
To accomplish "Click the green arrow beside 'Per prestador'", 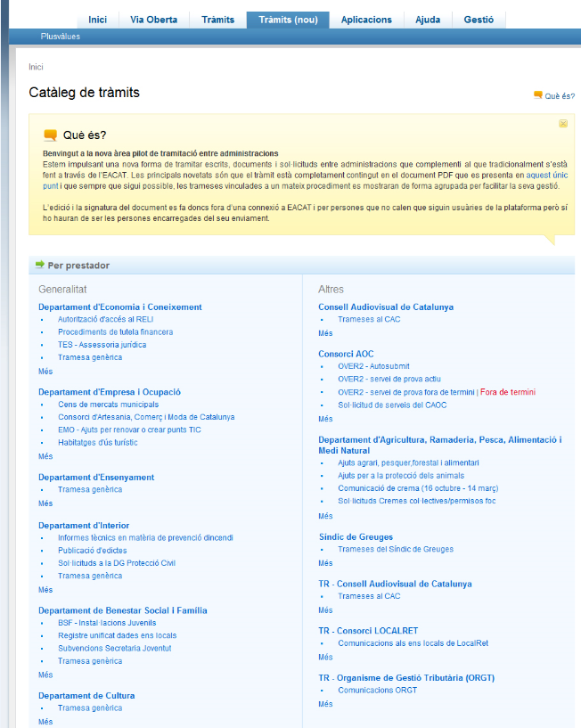I will [x=39, y=265].
